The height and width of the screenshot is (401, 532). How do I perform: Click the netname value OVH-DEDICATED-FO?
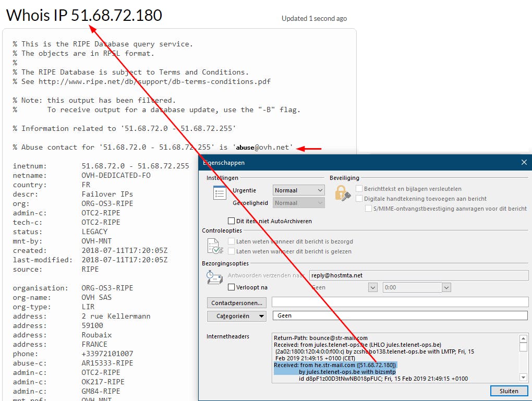point(116,175)
